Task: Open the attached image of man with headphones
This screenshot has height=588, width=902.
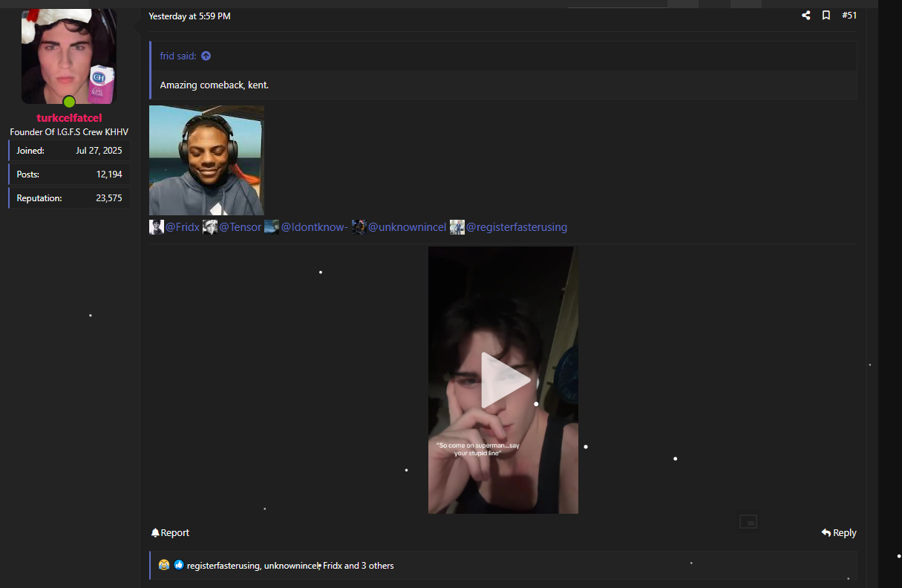Action: click(x=206, y=160)
